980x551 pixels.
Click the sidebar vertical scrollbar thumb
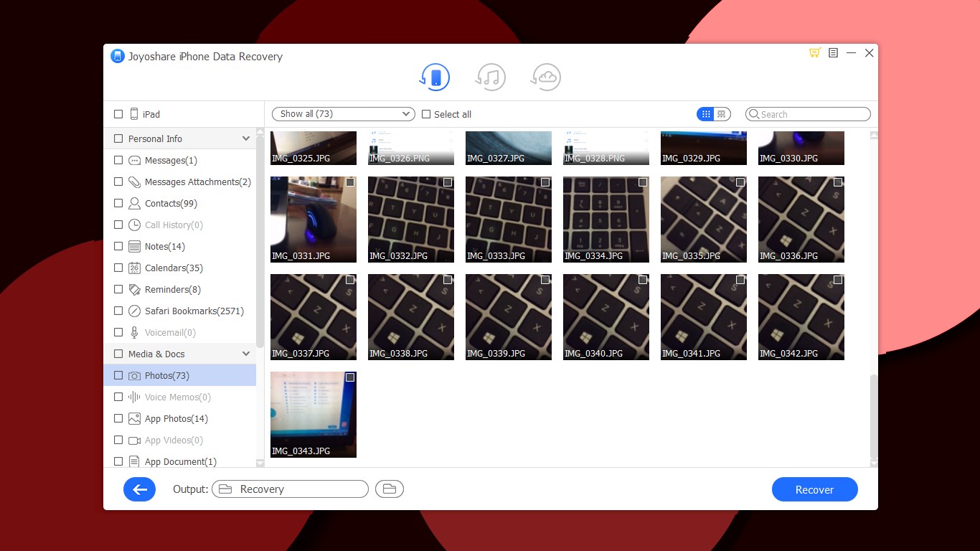point(260,240)
